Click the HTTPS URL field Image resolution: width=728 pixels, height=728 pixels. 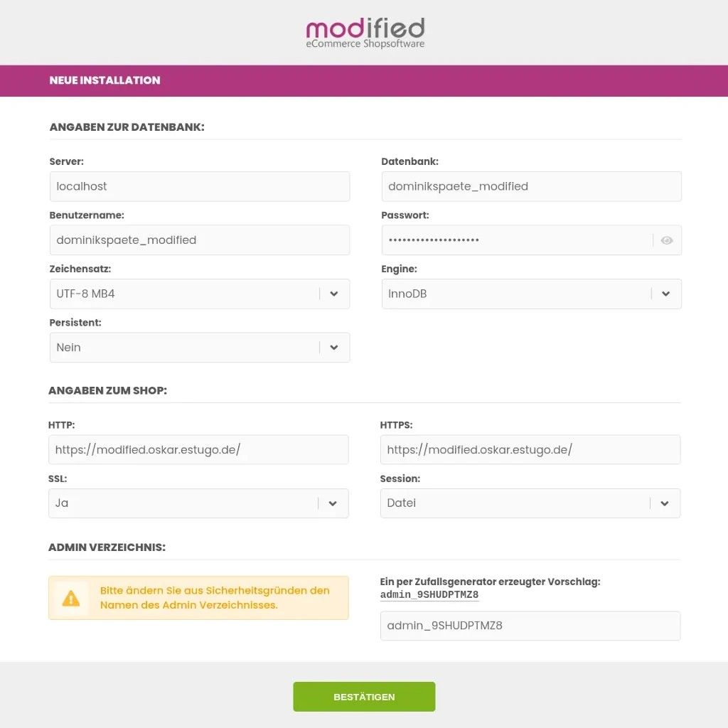click(530, 450)
